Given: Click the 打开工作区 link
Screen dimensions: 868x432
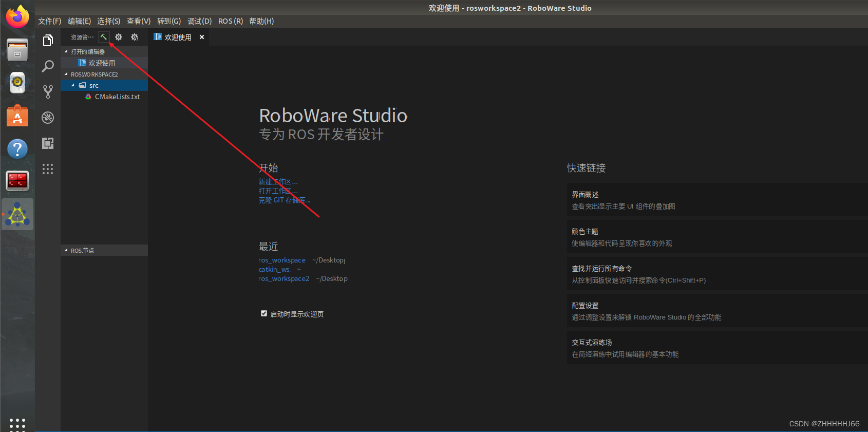Looking at the screenshot, I should click(x=277, y=191).
